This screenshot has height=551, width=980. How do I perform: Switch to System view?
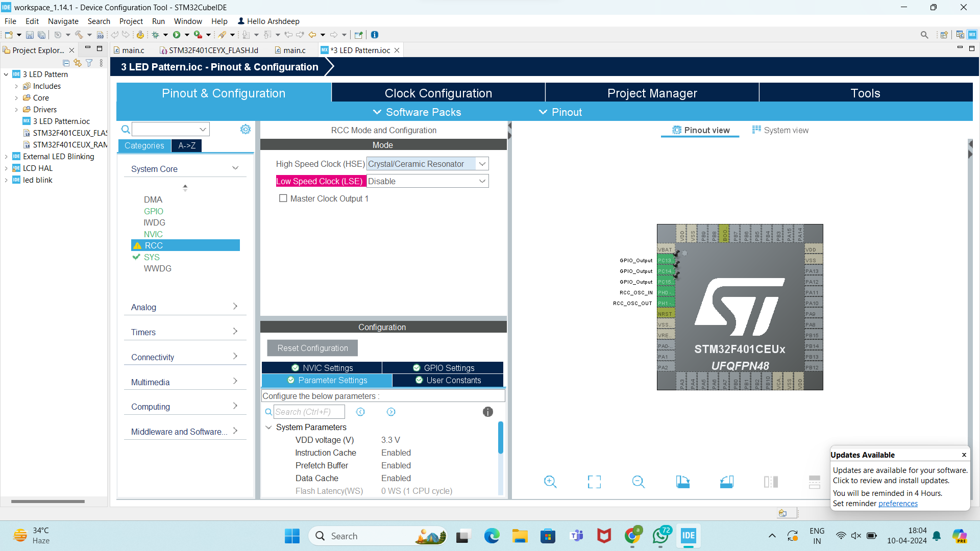pyautogui.click(x=780, y=130)
